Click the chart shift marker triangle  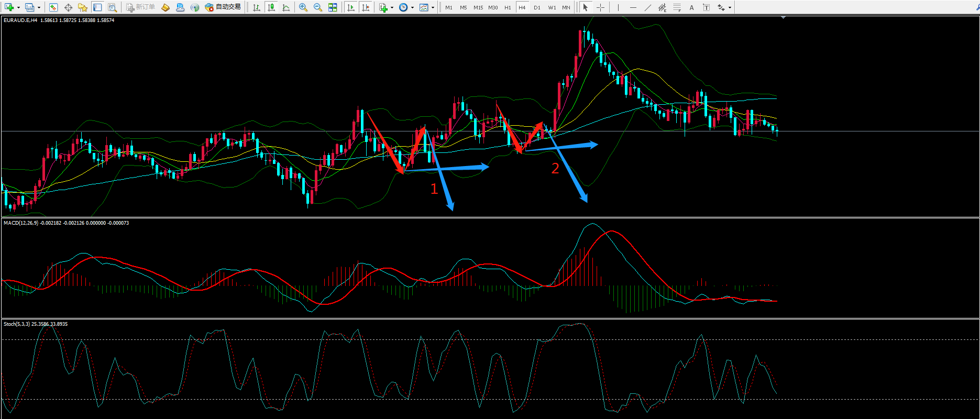(783, 18)
